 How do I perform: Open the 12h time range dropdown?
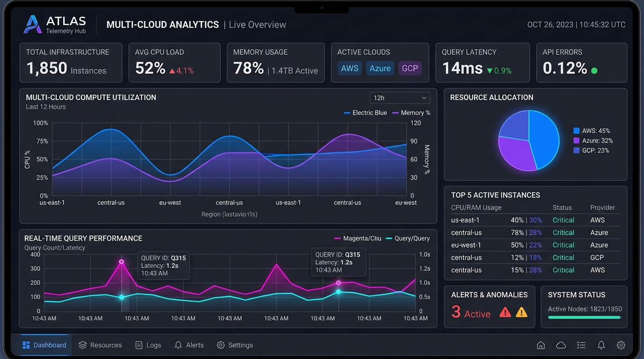click(400, 98)
